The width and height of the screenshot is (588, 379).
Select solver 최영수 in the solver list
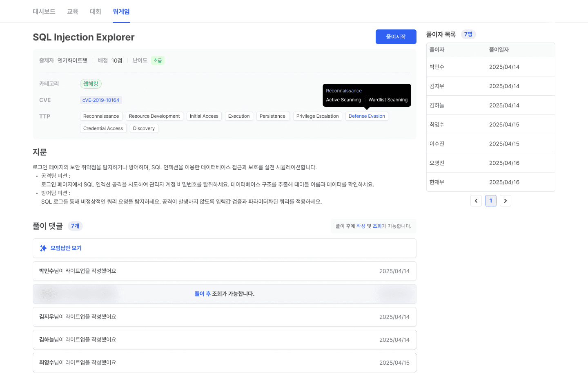click(x=437, y=125)
